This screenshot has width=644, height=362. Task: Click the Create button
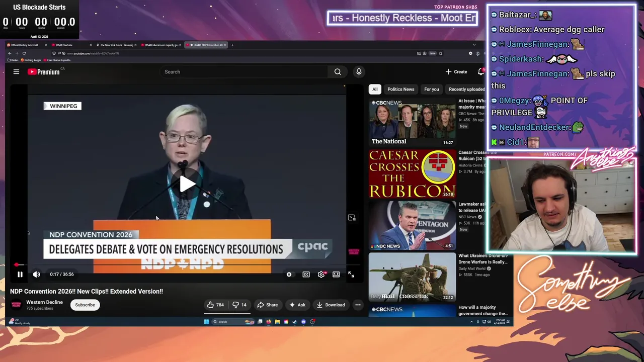tap(456, 72)
